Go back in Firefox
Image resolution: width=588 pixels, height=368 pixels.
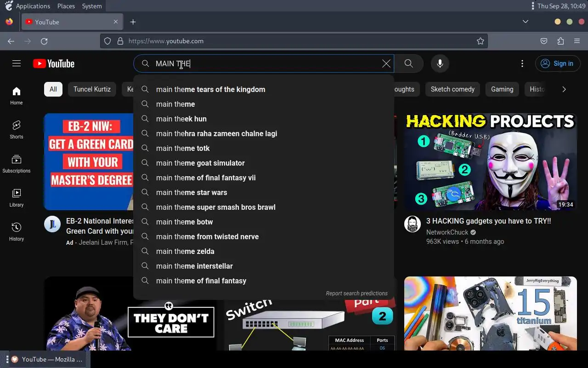click(11, 41)
